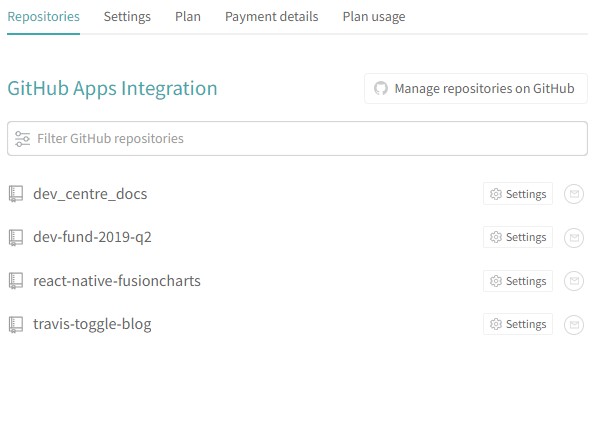
Task: Go to the Plan tab
Action: (x=188, y=17)
